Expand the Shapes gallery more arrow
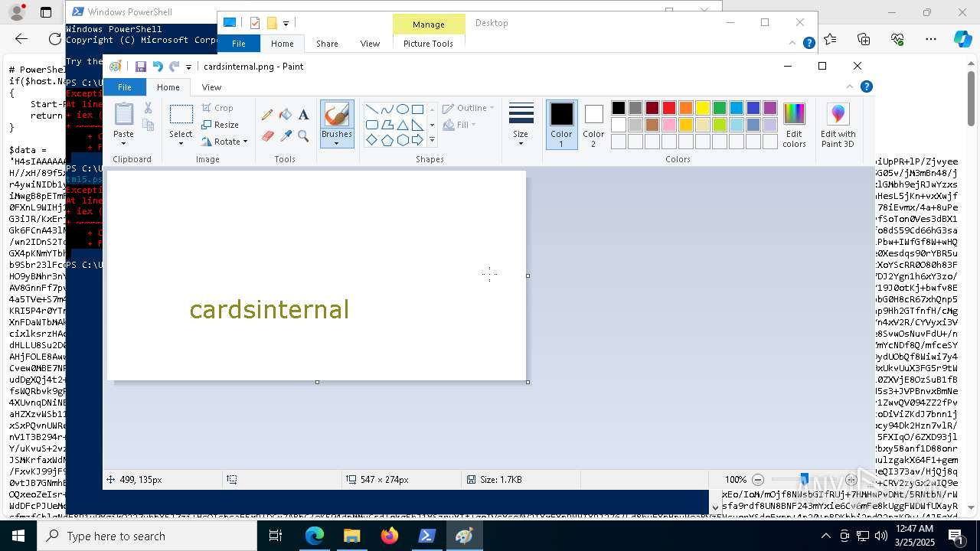This screenshot has height=551, width=980. (432, 140)
